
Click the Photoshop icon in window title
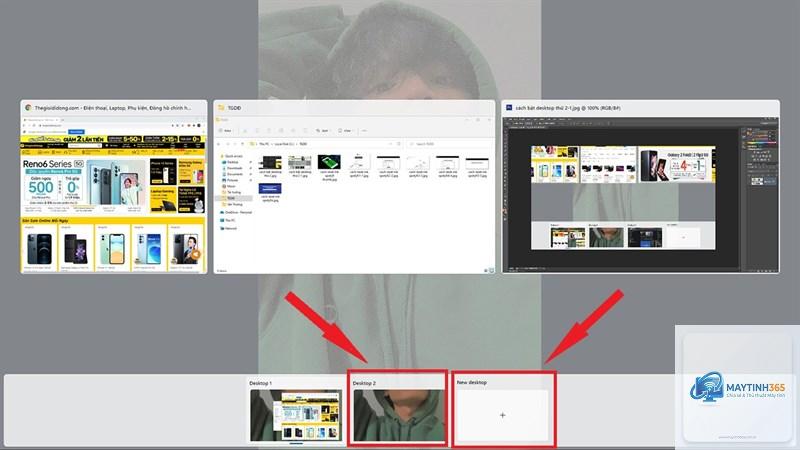tap(509, 108)
